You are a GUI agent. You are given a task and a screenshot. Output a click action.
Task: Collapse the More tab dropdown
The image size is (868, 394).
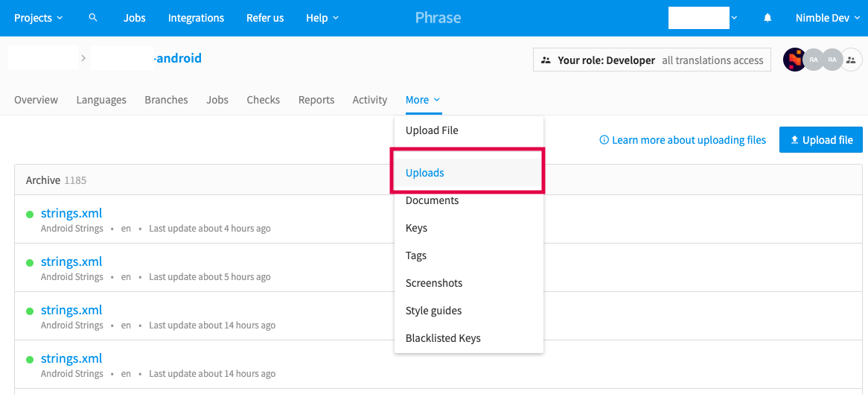pyautogui.click(x=422, y=100)
